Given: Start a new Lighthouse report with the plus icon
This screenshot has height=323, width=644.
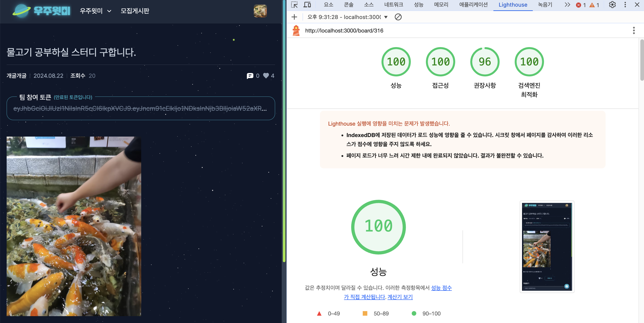Looking at the screenshot, I should (x=294, y=17).
